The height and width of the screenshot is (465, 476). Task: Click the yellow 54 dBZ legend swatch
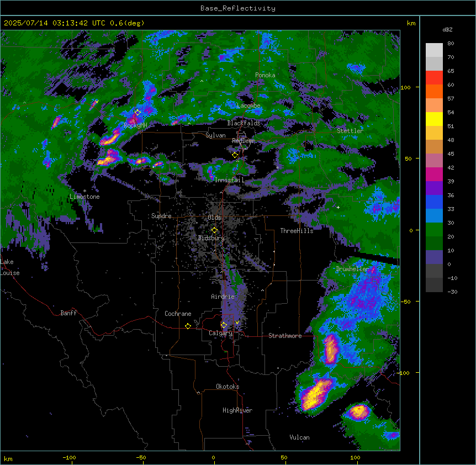[x=434, y=119]
